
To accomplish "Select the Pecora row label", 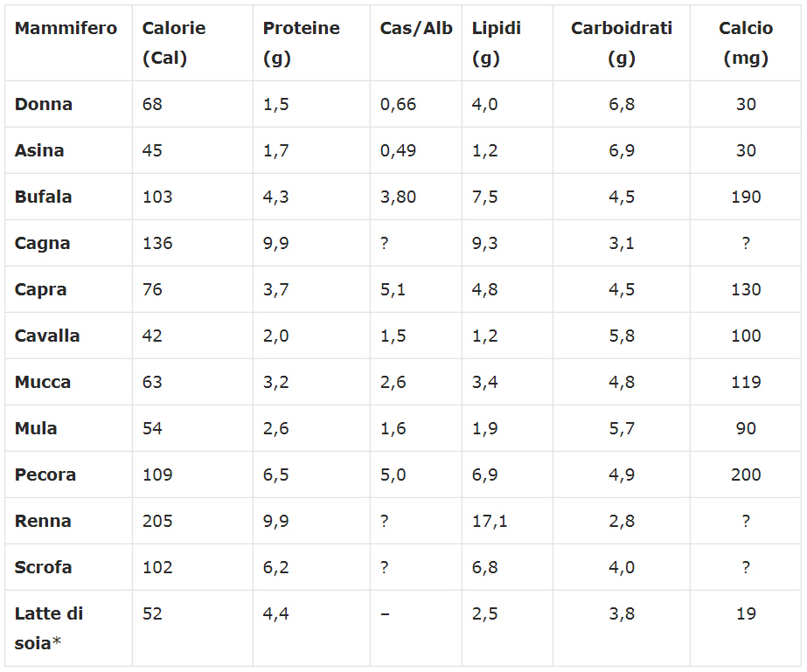I will 45,475.
